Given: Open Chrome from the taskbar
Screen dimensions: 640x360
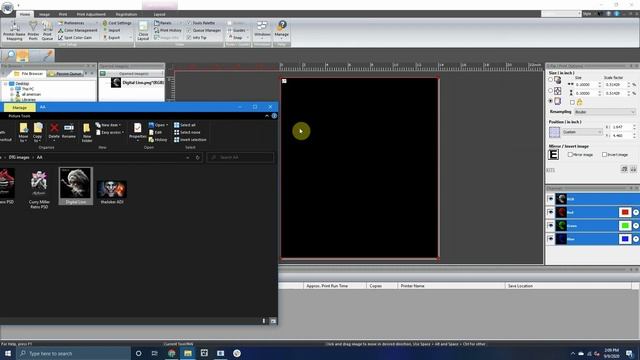Looking at the screenshot, I should point(171,353).
